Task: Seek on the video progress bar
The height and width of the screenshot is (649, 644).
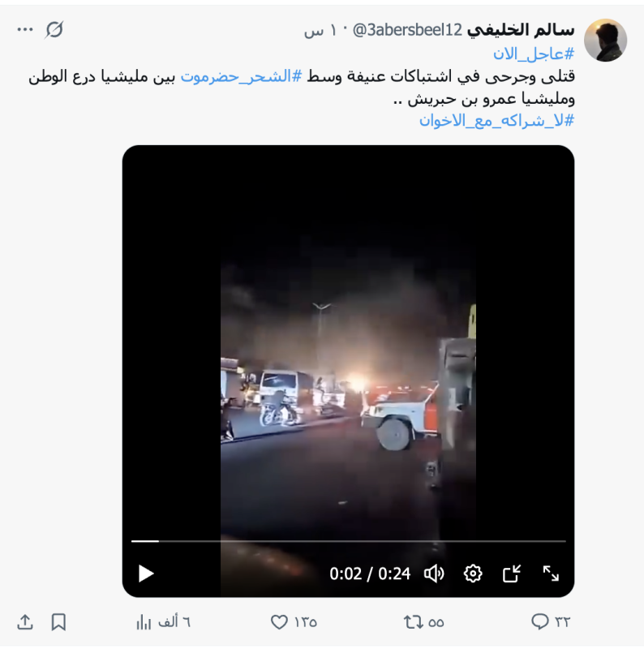Action: pos(349,541)
